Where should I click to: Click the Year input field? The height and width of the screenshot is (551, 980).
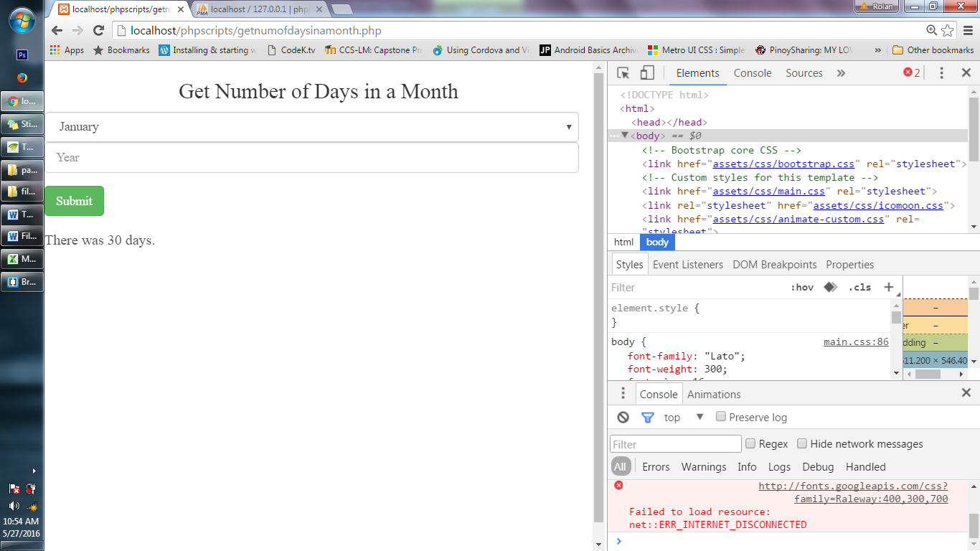pos(312,158)
